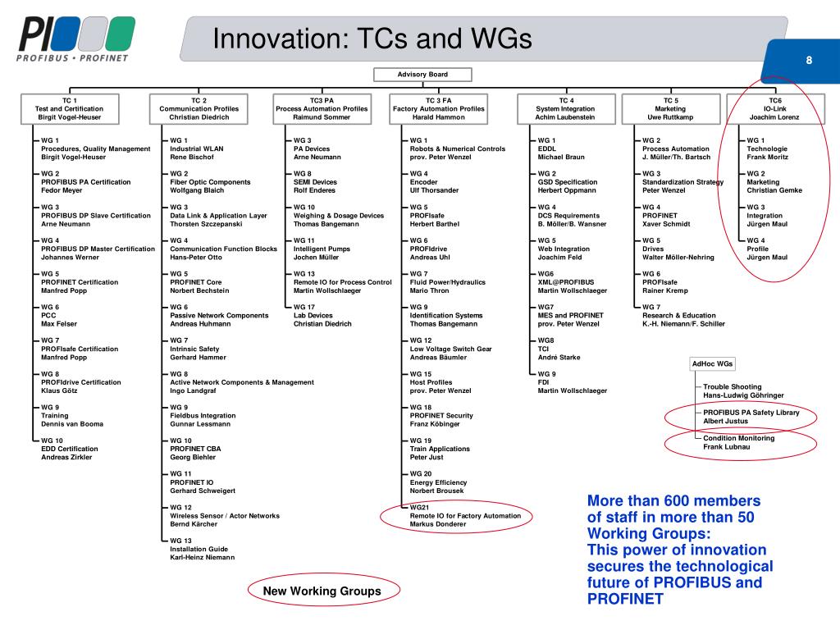Click Intelligent Pumps entry
The image size is (840, 630).
click(x=322, y=249)
